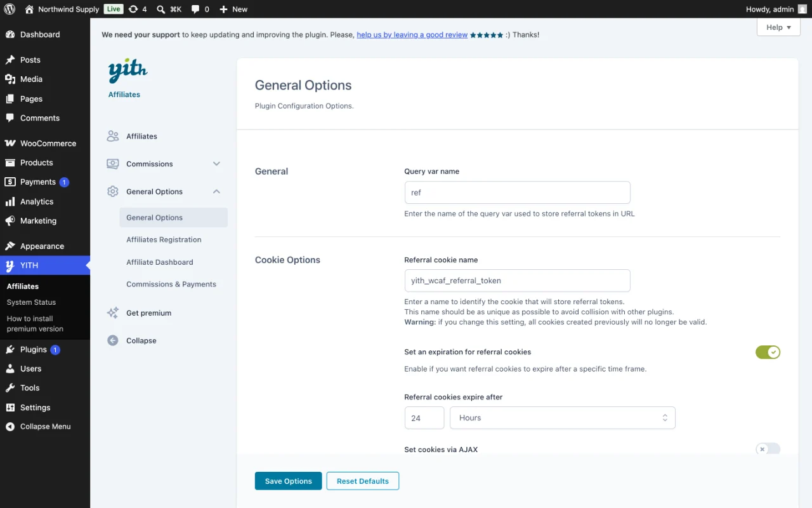Click the Reset Defaults button

click(x=363, y=481)
